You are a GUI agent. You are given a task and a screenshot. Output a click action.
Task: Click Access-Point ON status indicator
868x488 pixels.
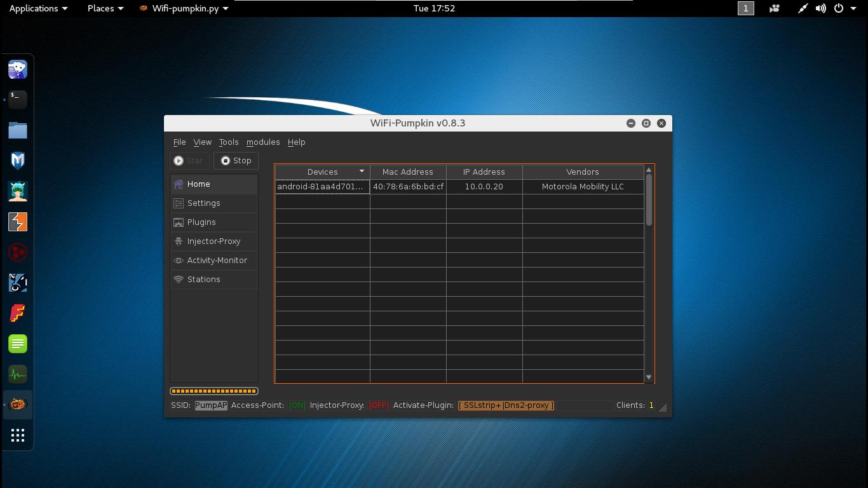297,405
